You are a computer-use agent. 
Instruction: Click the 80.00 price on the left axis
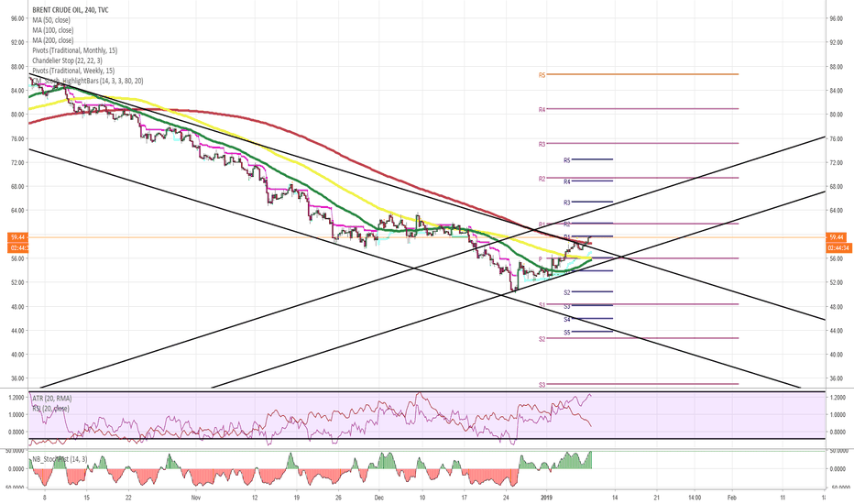[17, 115]
